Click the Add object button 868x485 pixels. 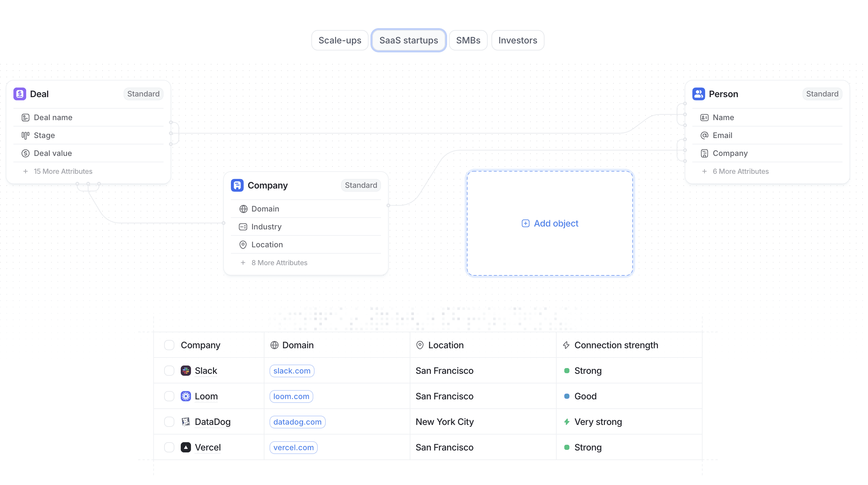pyautogui.click(x=549, y=223)
